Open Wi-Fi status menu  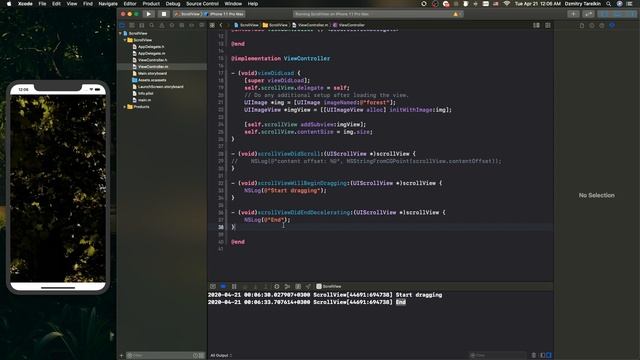point(507,4)
